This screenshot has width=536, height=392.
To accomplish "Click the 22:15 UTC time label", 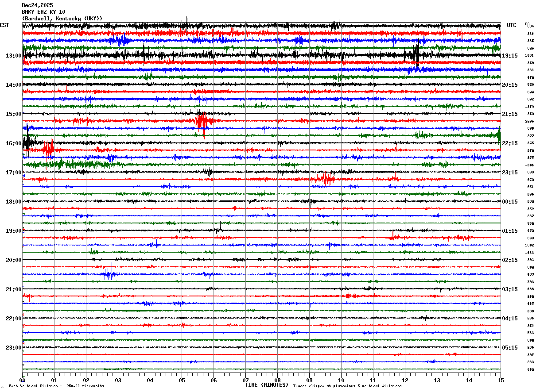I will [509, 143].
